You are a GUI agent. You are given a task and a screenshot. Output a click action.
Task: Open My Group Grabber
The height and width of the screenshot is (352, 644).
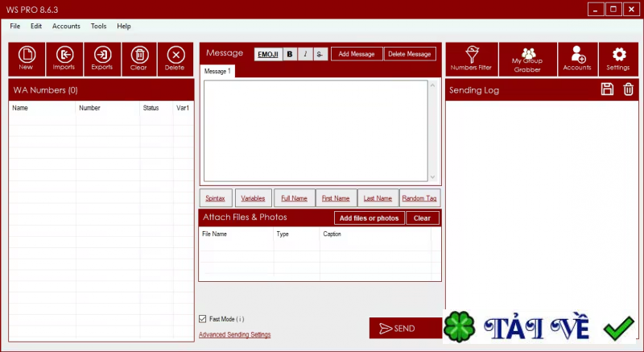528,59
